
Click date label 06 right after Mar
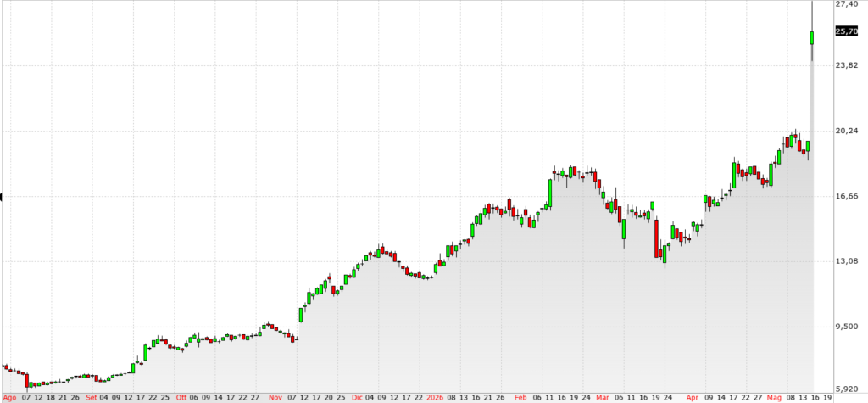click(x=619, y=397)
